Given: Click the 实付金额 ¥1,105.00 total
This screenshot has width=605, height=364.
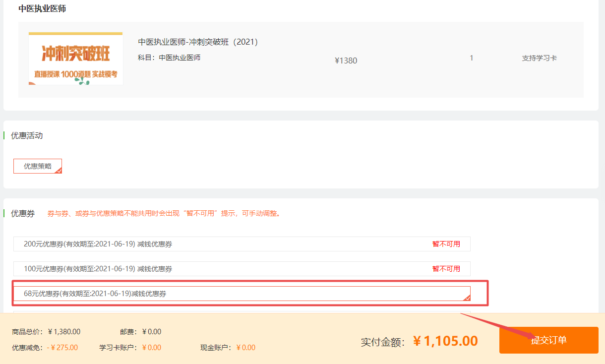Looking at the screenshot, I should coord(445,341).
